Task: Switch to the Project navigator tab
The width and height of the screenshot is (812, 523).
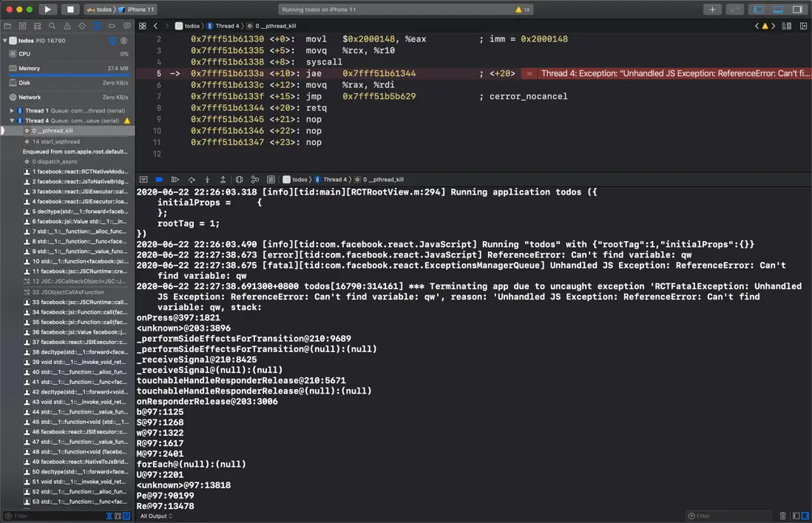Action: tap(7, 26)
